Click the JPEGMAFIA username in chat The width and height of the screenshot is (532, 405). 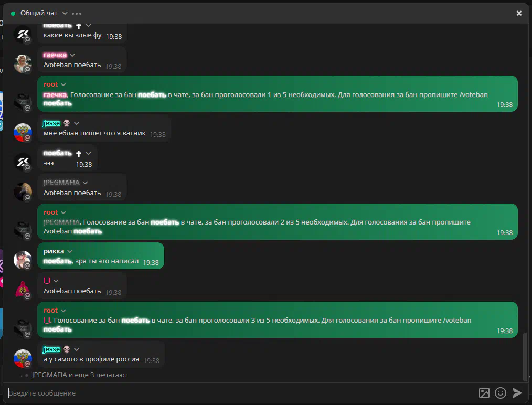pos(61,183)
